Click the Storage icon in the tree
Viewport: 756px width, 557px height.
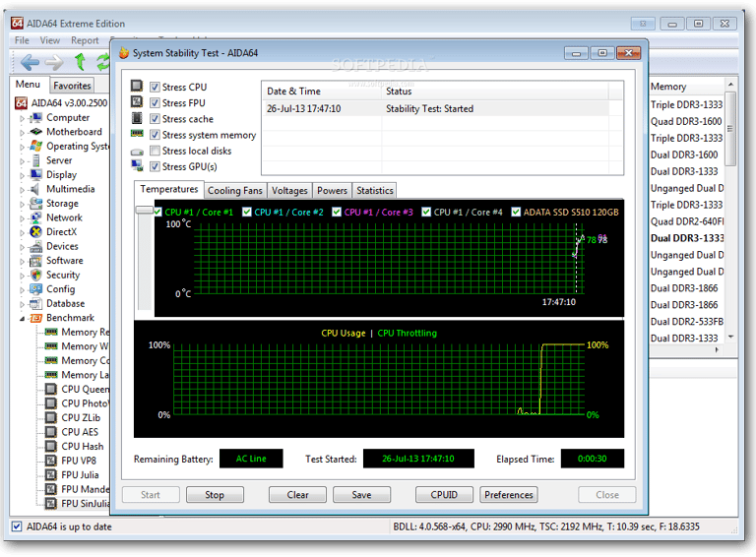tap(35, 204)
